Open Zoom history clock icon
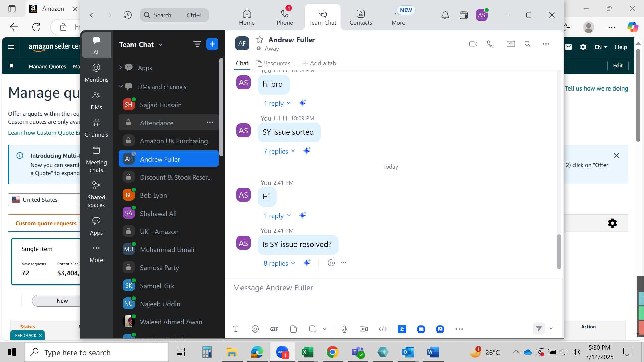Screen dimensions: 644x362 click(x=127, y=15)
